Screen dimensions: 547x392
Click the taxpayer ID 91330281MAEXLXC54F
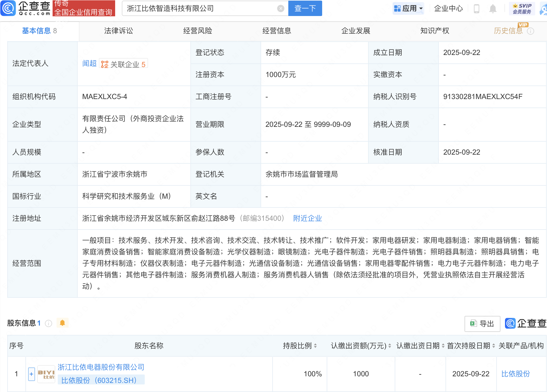(x=483, y=97)
